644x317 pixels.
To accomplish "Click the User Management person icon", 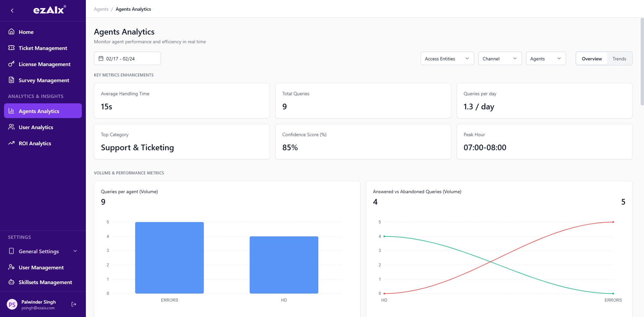I will (11, 267).
